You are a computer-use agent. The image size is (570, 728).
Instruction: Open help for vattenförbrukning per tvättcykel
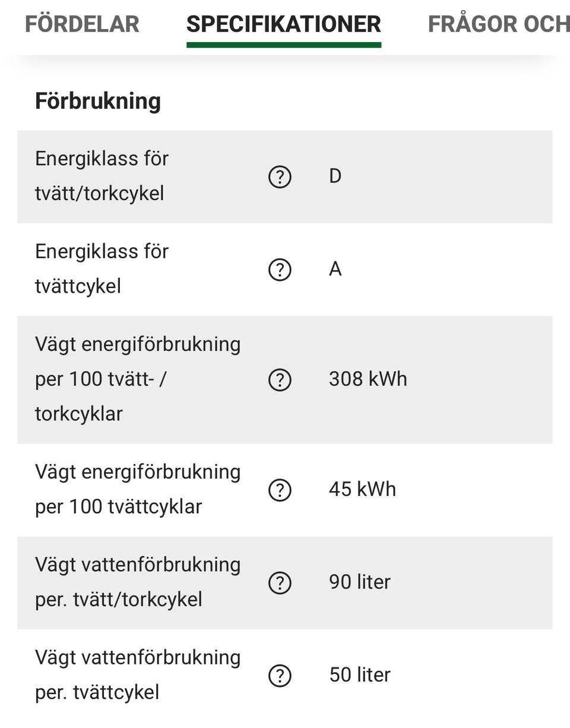coord(280,676)
